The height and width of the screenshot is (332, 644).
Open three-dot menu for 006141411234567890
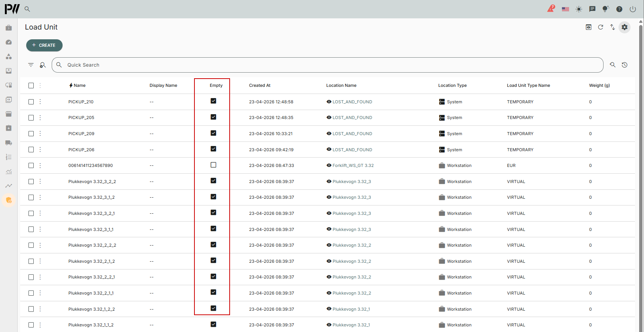(x=40, y=165)
